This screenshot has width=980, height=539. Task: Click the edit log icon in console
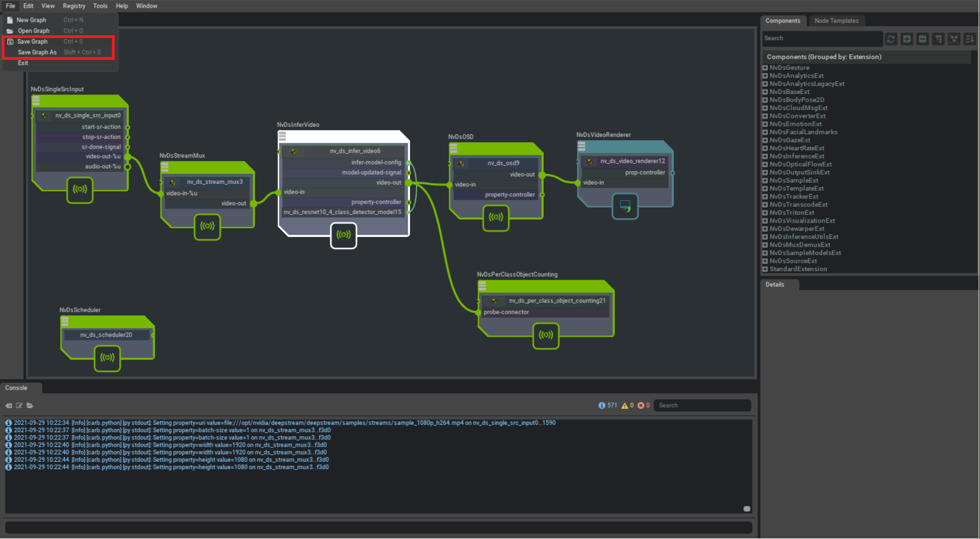[x=20, y=405]
